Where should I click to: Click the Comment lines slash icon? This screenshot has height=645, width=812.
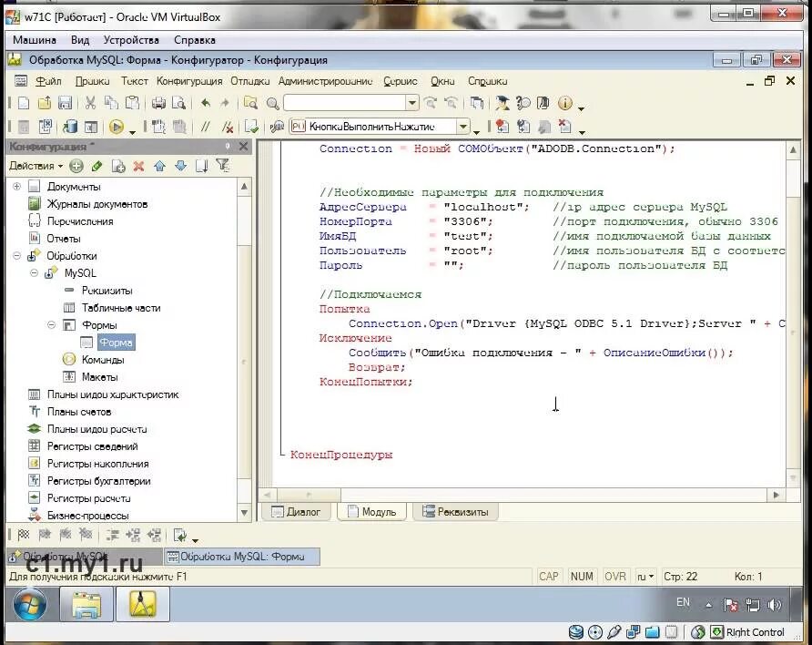(x=206, y=127)
